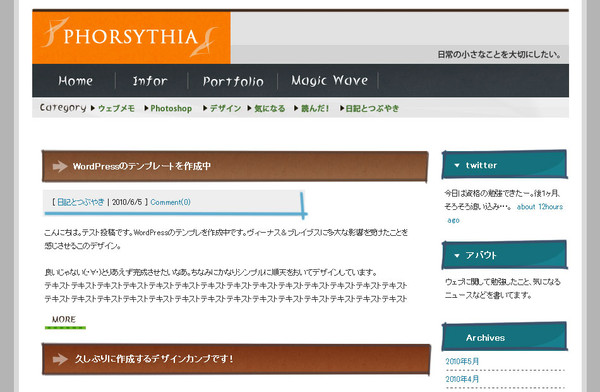Image resolution: width=600 pixels, height=392 pixels.
Task: Open the 日記とつぶやき category in the category bar
Action: (372, 108)
